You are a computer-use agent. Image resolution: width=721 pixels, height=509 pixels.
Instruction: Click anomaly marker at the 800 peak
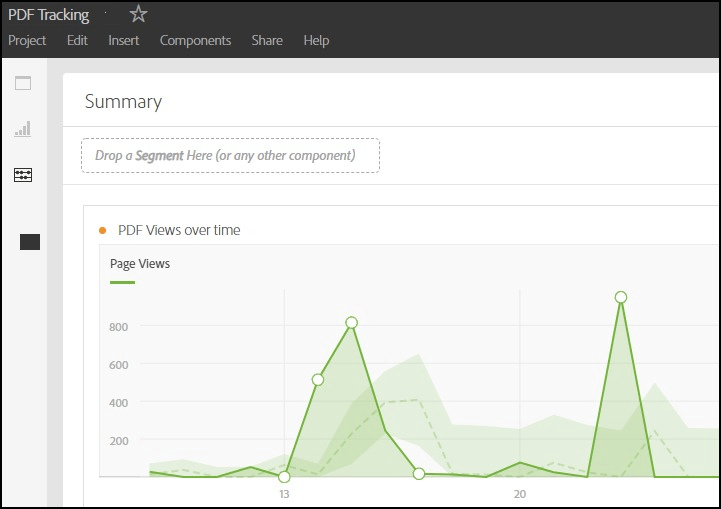(x=351, y=322)
